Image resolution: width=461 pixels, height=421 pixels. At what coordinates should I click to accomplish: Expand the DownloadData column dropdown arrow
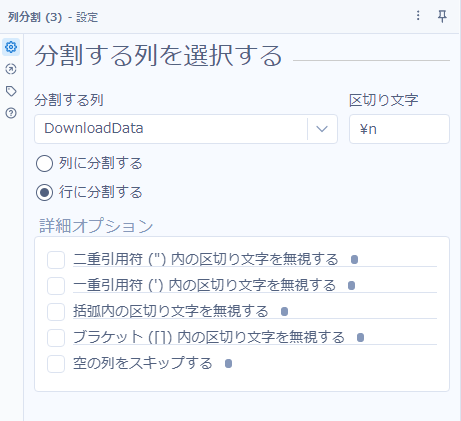[x=322, y=129]
